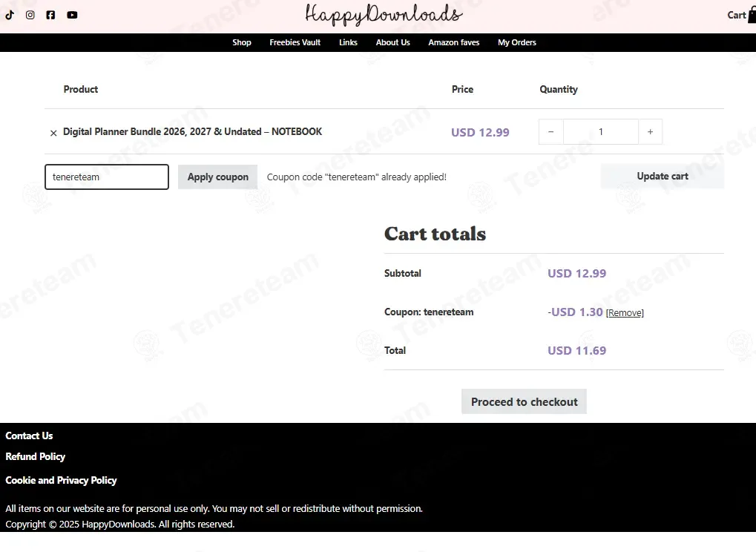Viewport: 756px width, 552px height.
Task: Open the TikTok social link
Action: 10,15
